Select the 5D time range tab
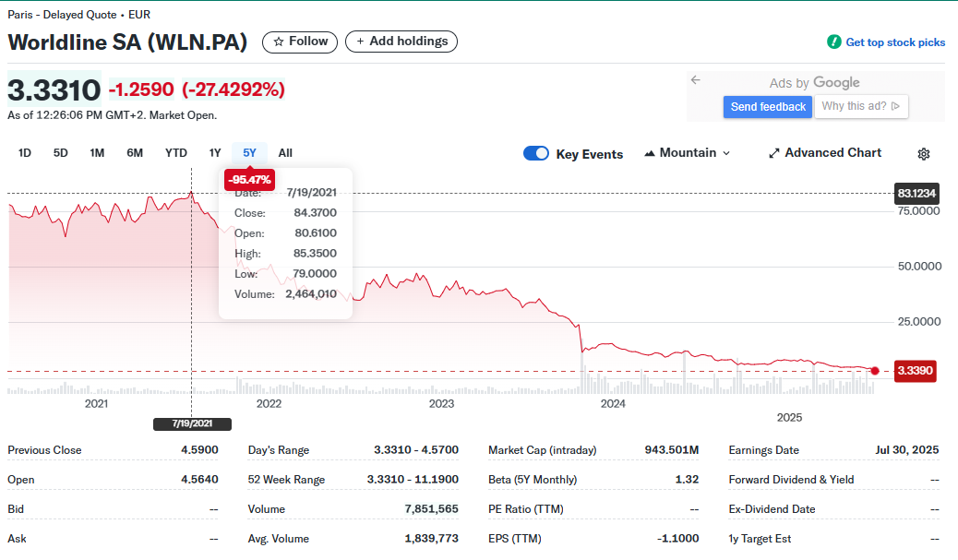958x560 pixels. coord(61,152)
